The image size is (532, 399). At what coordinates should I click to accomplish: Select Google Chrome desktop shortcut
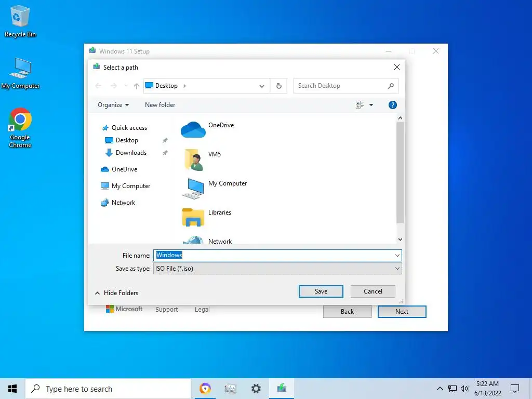coord(20,128)
